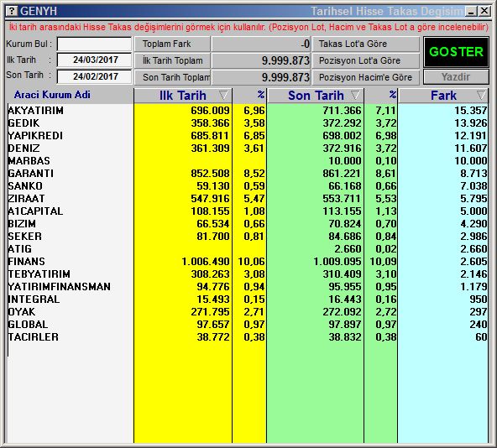Screen dimensions: 497x448
Task: Select the OYAK row
Action: 248,311
